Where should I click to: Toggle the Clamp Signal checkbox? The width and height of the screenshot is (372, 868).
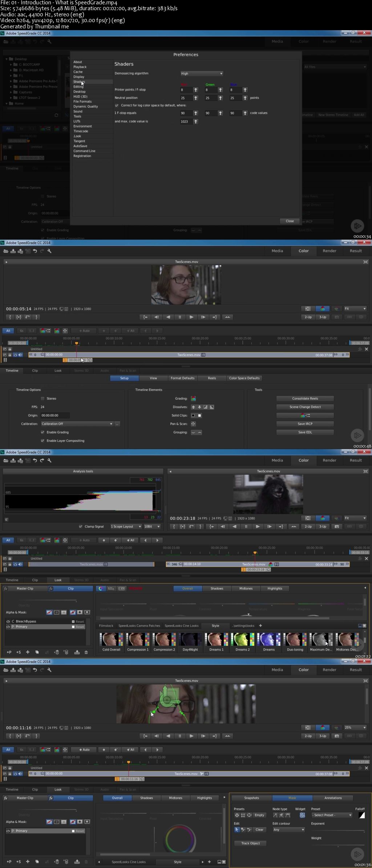click(81, 527)
